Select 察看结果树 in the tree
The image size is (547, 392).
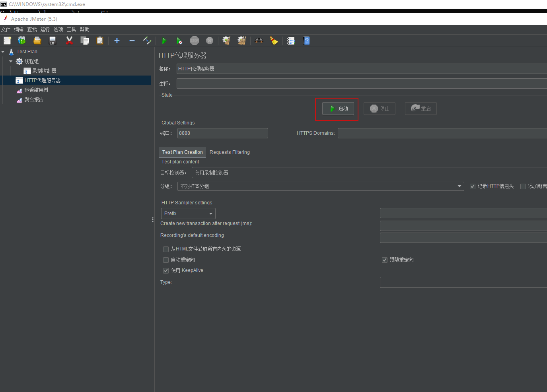36,90
